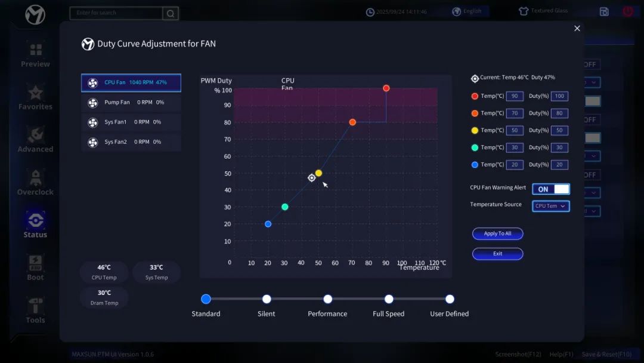This screenshot has width=644, height=363.
Task: Open the Temperature Source dropdown
Action: [550, 206]
